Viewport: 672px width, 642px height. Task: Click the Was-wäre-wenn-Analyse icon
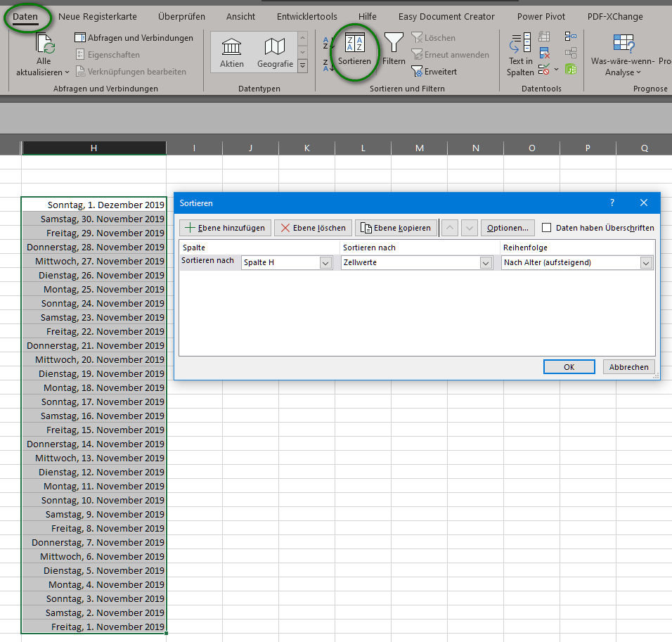623,44
